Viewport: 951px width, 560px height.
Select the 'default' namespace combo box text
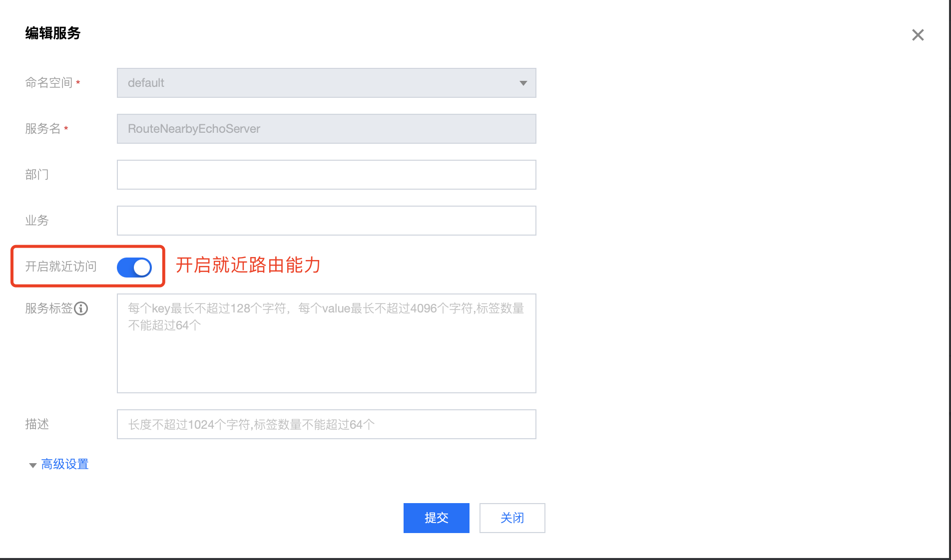coord(146,83)
